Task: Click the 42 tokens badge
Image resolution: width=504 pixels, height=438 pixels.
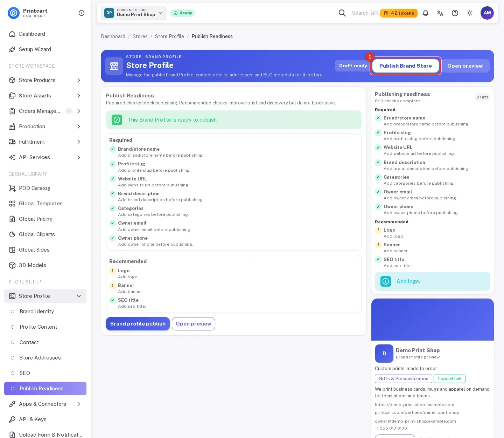Action: [399, 13]
